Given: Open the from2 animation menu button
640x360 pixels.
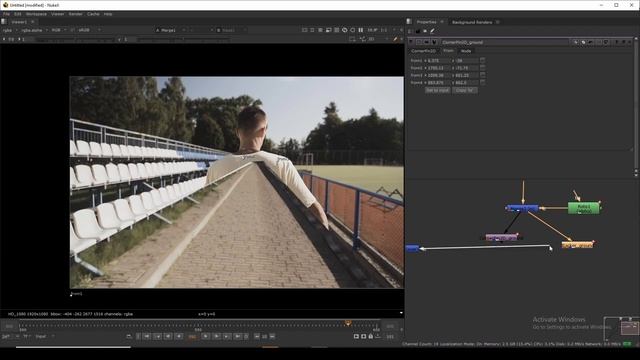Looking at the screenshot, I should 482,68.
